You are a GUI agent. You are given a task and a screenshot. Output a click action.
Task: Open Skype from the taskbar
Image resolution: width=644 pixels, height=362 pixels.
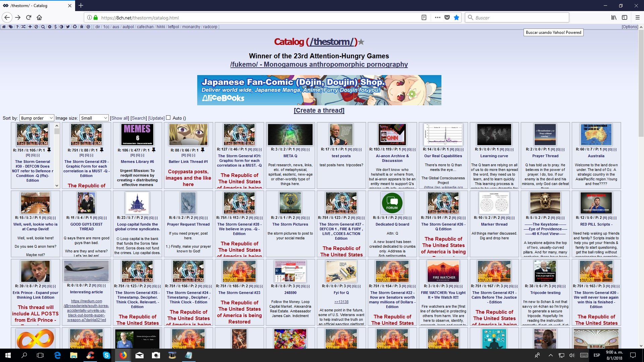coord(107,355)
